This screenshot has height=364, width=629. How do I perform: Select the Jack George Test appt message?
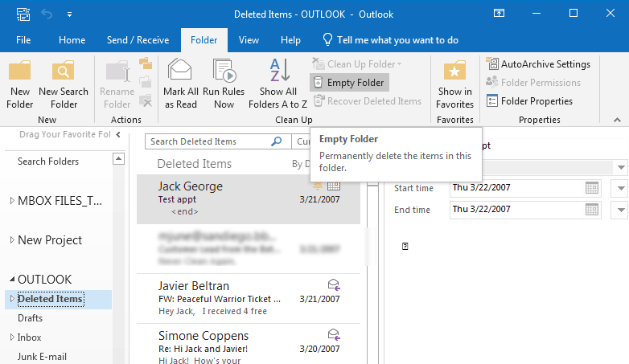tap(249, 198)
